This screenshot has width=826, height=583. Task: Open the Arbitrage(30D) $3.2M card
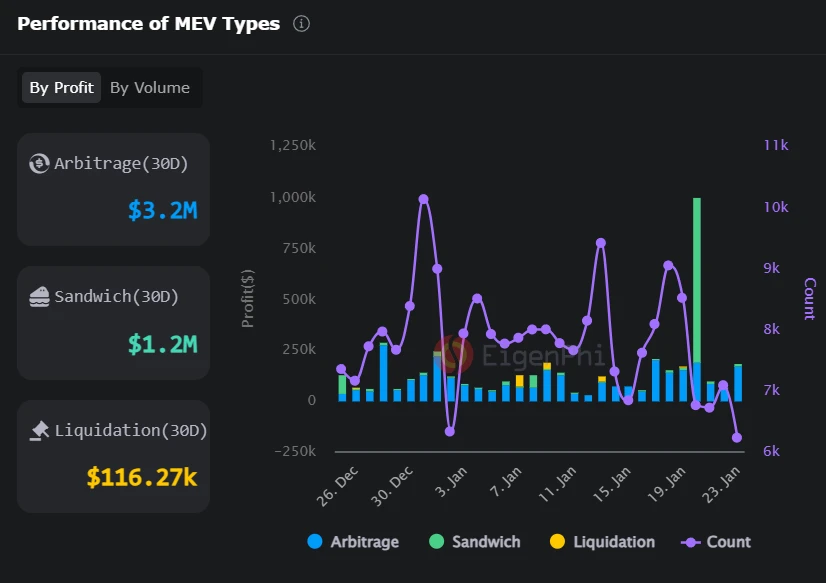click(113, 189)
